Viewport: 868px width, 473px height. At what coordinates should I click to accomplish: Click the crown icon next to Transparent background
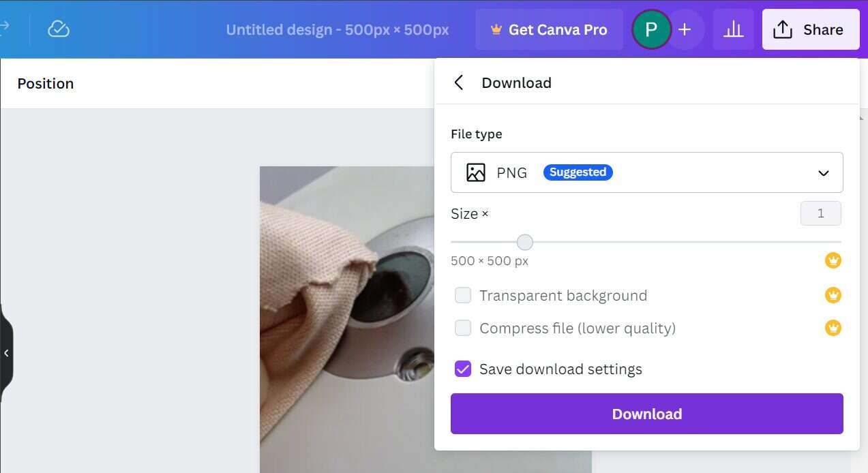833,295
